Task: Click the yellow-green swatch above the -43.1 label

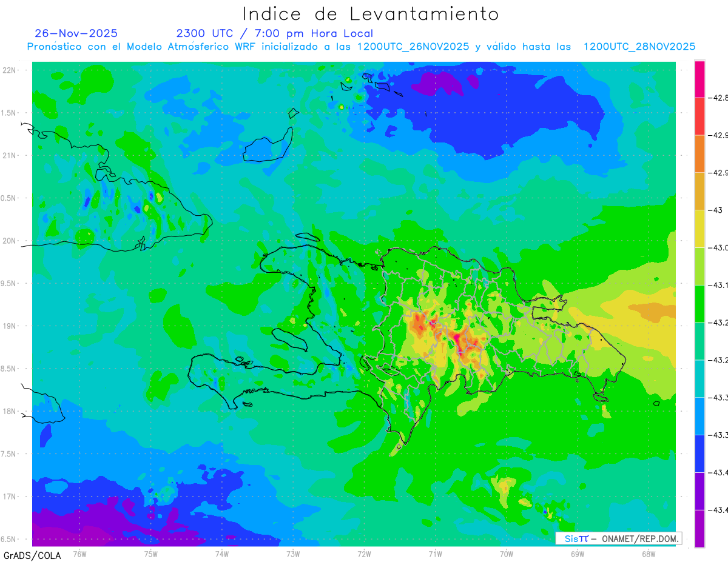Action: point(699,266)
